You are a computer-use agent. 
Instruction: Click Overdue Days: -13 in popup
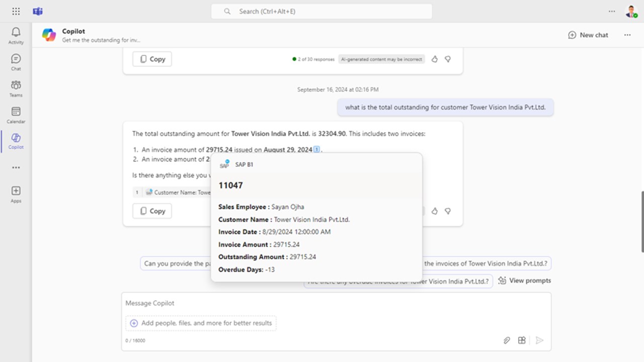[x=247, y=269]
